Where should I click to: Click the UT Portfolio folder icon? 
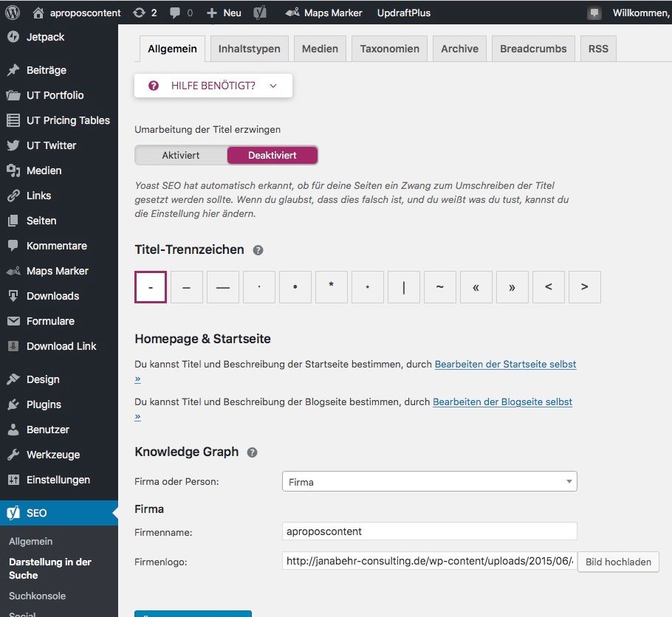pyautogui.click(x=13, y=95)
